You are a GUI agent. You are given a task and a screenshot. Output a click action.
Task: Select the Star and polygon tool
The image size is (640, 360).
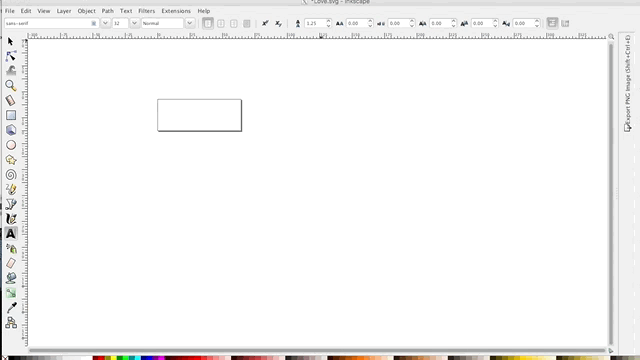tap(11, 160)
